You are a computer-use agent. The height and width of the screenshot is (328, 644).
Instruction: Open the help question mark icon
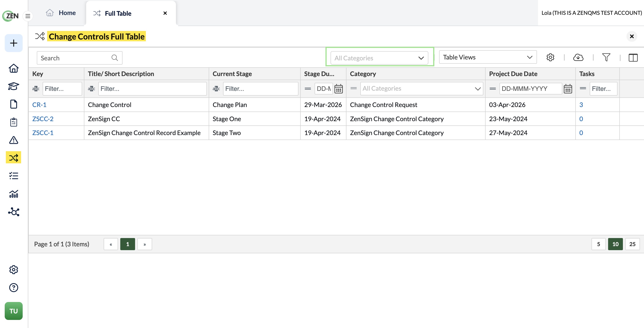pyautogui.click(x=13, y=287)
